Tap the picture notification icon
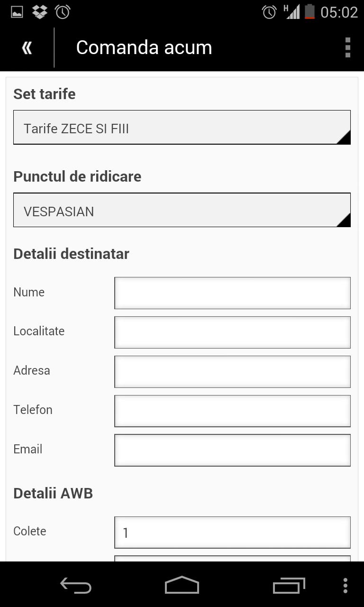The image size is (364, 607). (x=17, y=12)
